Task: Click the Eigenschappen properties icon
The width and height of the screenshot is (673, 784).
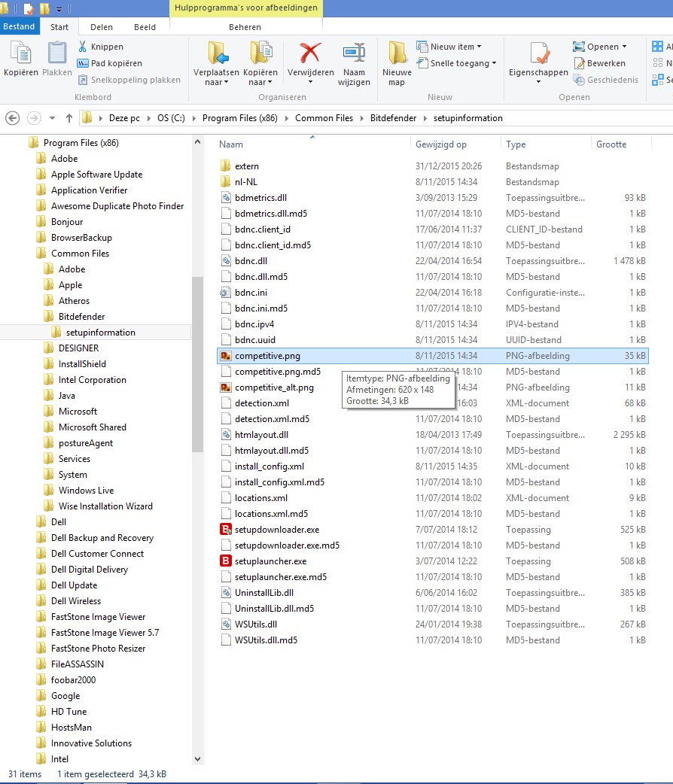Action: [539, 54]
